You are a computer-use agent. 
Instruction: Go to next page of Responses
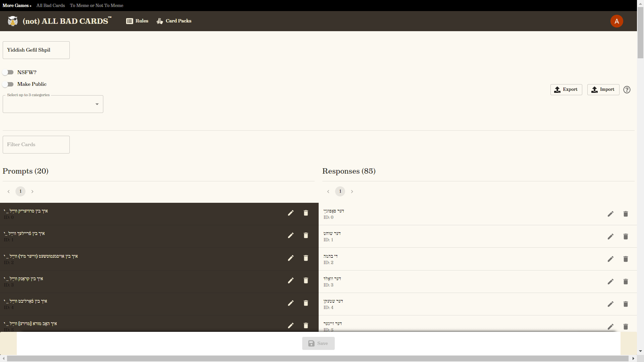click(x=352, y=192)
